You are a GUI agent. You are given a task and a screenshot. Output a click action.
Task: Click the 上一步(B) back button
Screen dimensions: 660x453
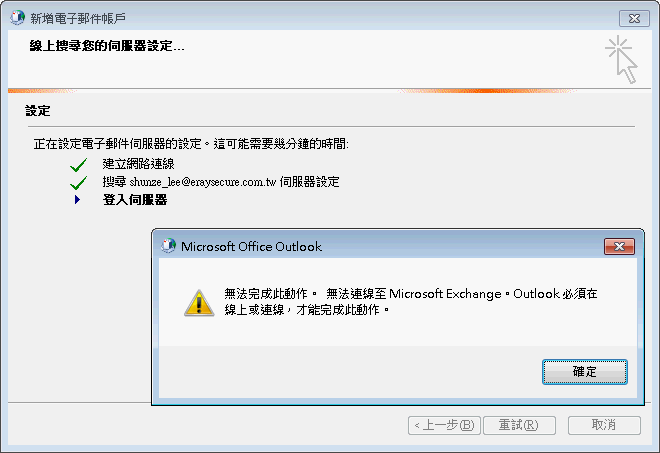click(444, 425)
